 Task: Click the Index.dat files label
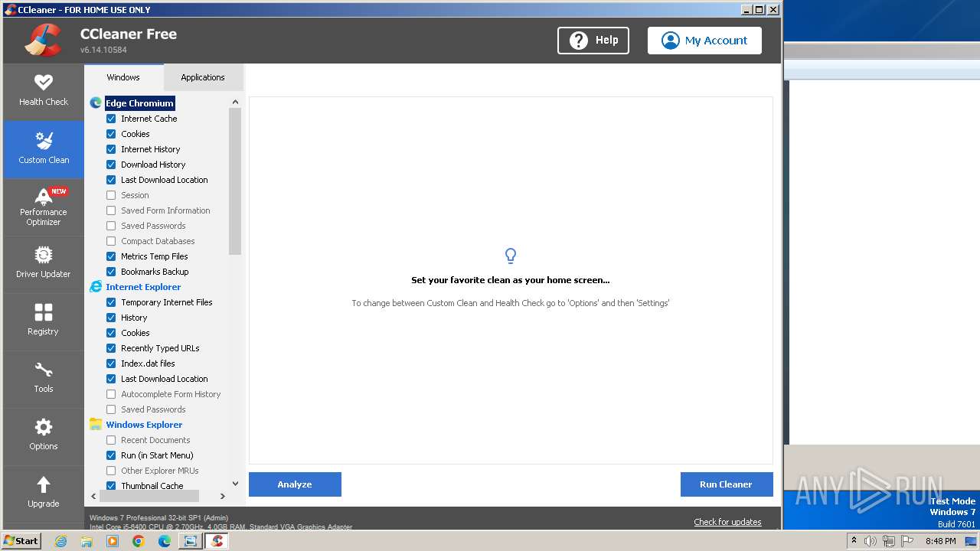(x=148, y=364)
